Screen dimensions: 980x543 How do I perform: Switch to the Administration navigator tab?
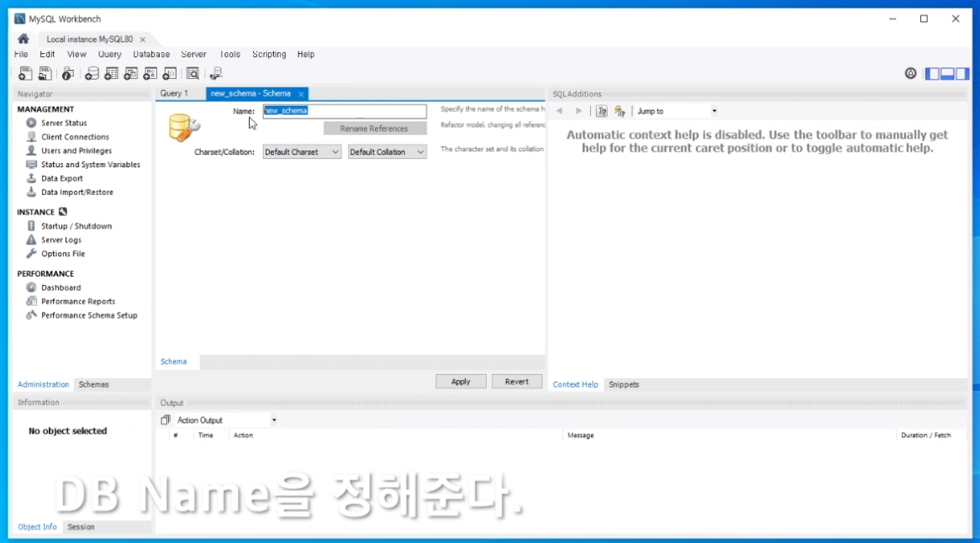click(x=43, y=384)
